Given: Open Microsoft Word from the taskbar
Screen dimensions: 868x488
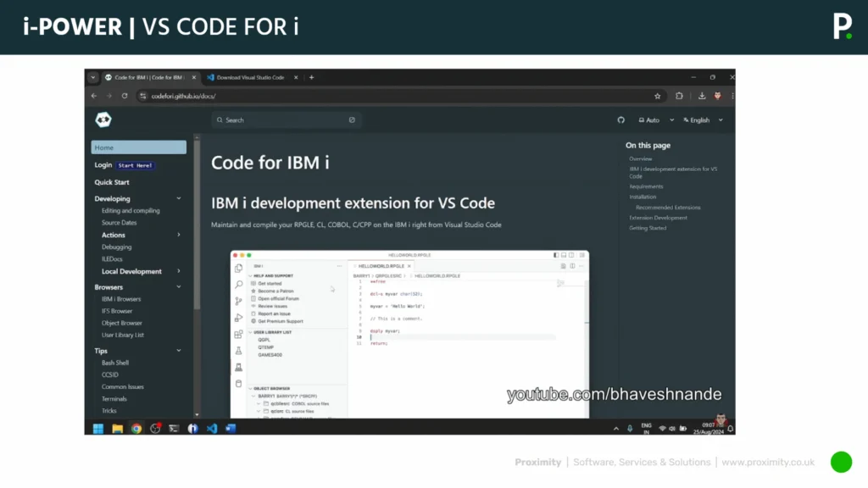Looking at the screenshot, I should coord(231,428).
